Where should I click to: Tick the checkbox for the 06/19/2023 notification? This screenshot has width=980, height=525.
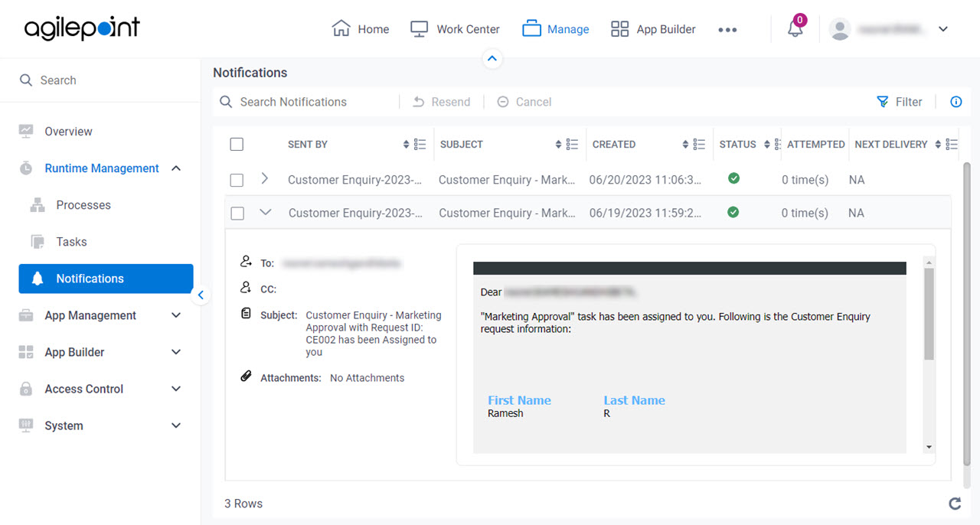237,214
